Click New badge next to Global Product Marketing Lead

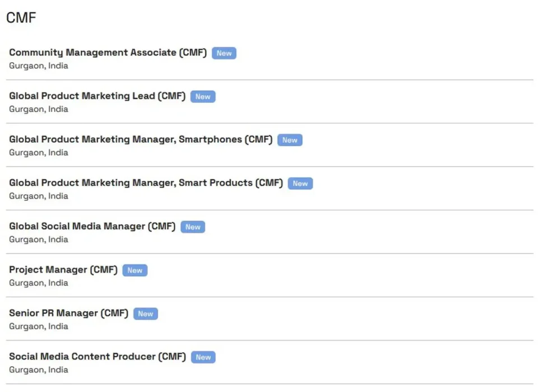coord(203,97)
